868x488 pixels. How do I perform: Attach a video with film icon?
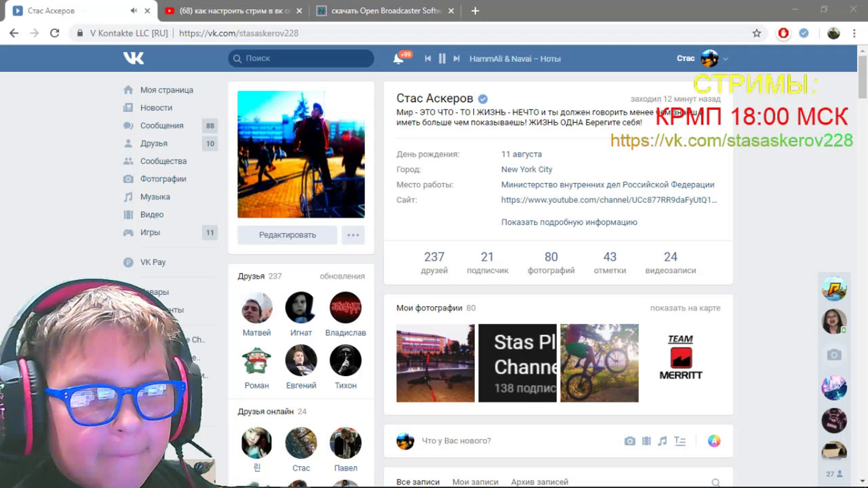click(x=646, y=441)
